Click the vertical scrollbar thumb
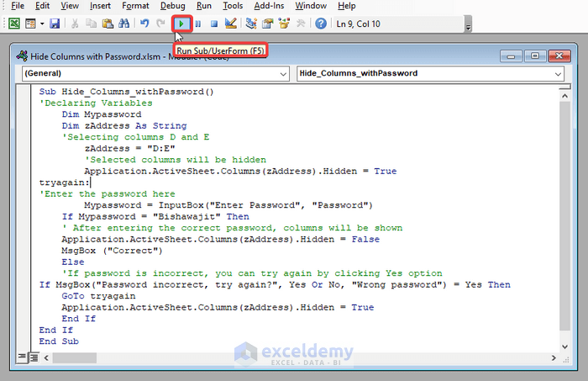 point(564,216)
